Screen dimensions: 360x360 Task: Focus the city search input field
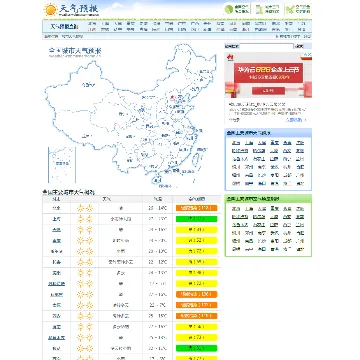pos(266,46)
